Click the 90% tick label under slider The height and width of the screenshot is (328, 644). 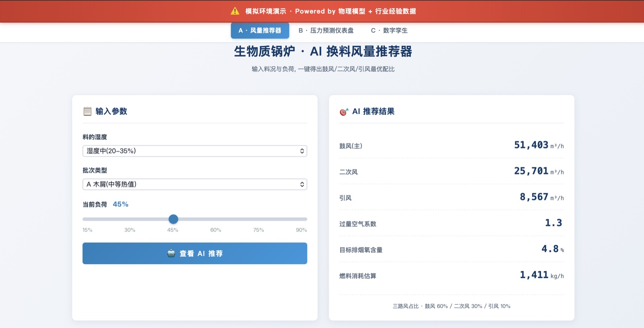301,230
